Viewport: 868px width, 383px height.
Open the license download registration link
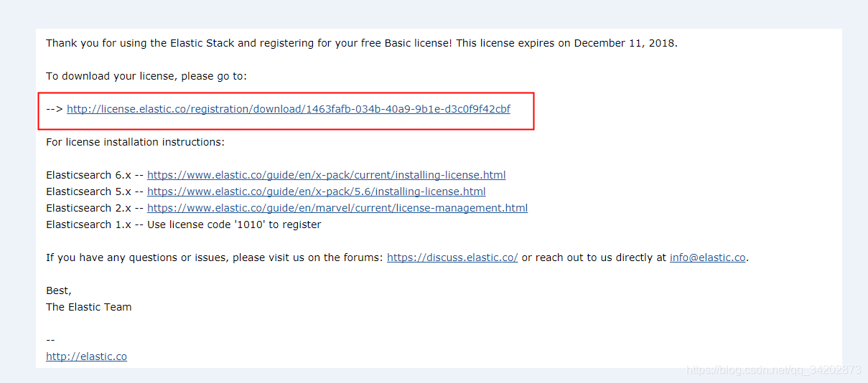(x=289, y=109)
